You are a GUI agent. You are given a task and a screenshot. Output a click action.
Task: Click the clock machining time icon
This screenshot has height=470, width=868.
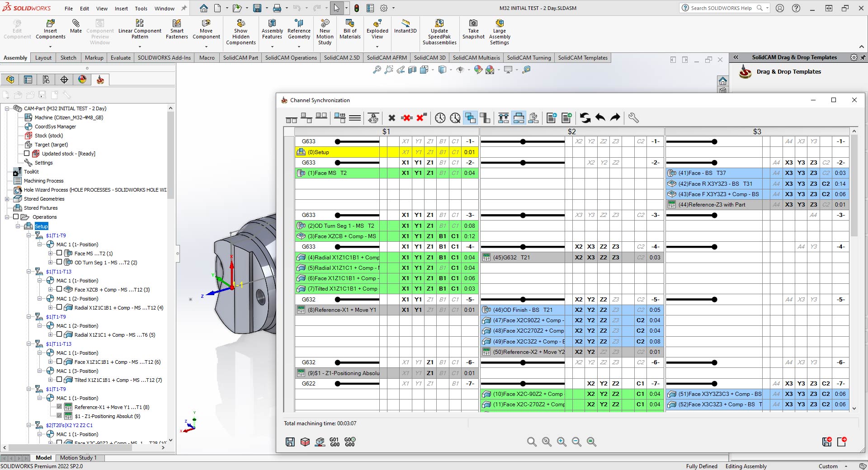(x=440, y=118)
